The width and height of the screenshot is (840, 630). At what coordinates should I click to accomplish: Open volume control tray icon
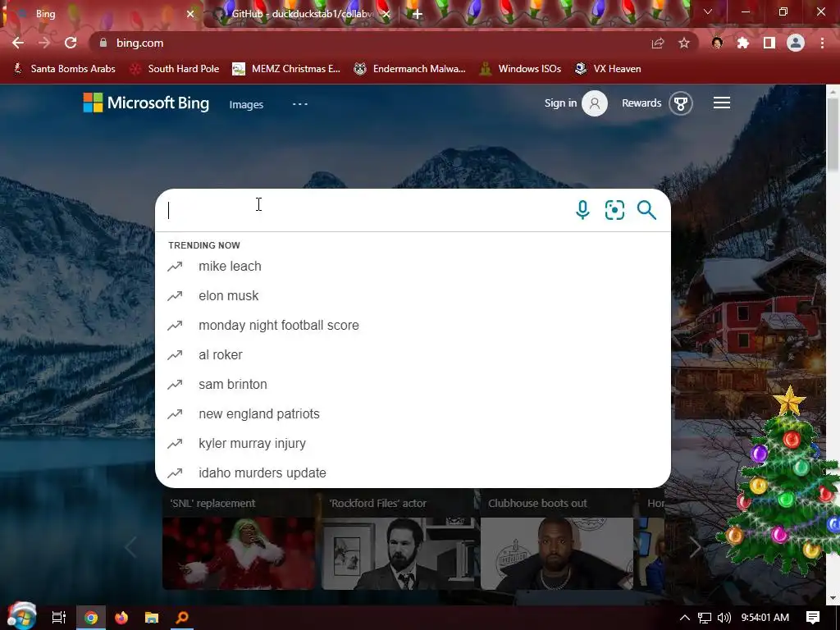(724, 618)
